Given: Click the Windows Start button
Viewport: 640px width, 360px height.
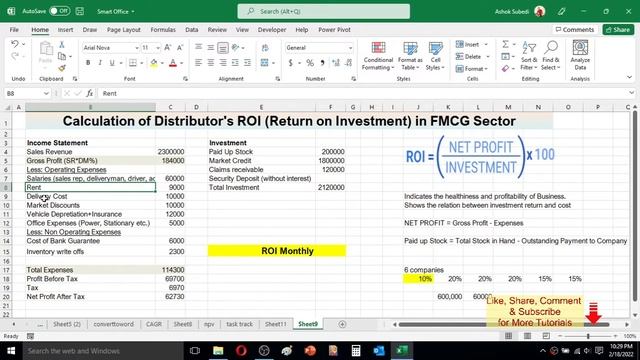Looking at the screenshot, I should click(11, 351).
